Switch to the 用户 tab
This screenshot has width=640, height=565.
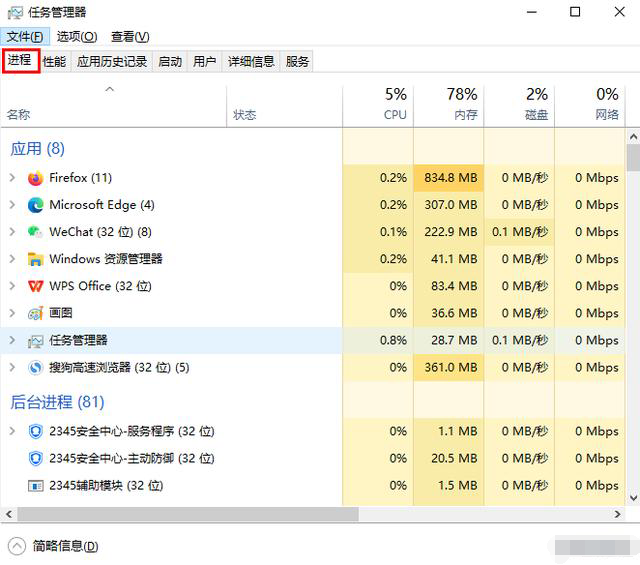coord(204,62)
